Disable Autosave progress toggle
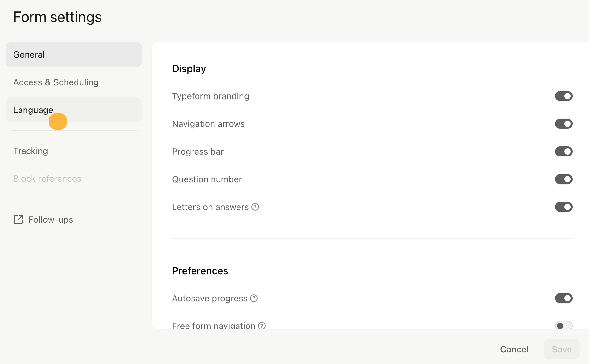The width and height of the screenshot is (589, 364). 563,298
